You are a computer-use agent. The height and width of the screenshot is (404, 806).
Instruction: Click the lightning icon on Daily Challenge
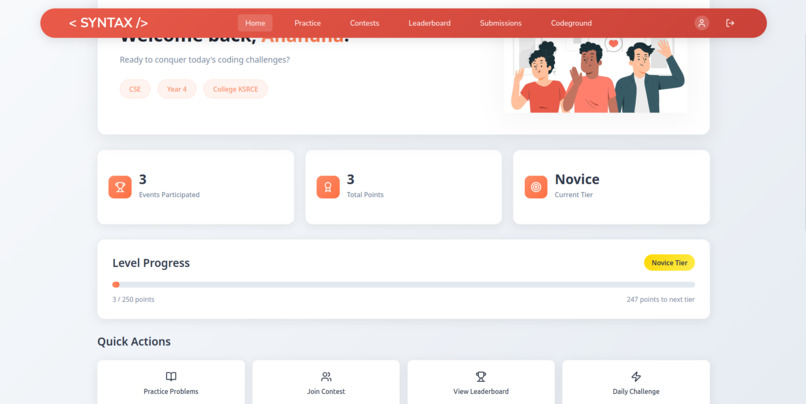(636, 377)
